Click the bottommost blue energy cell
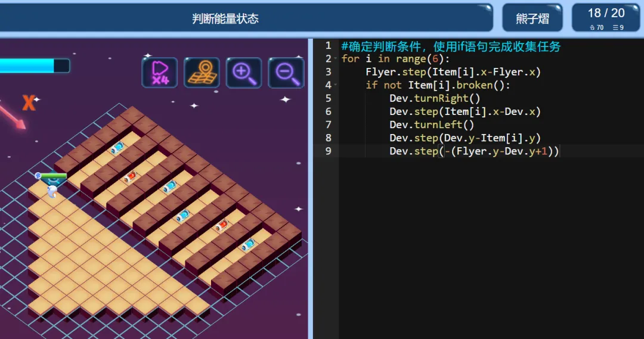 coord(248,245)
